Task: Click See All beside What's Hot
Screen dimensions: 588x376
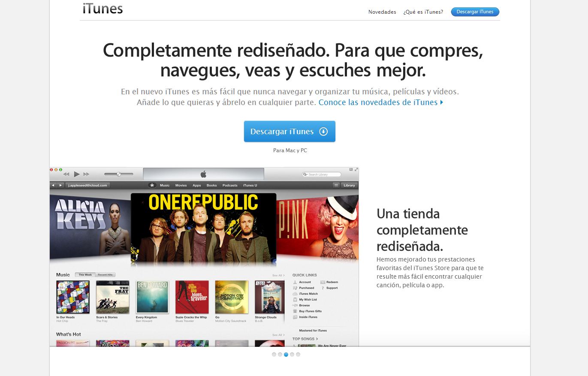Action: click(278, 335)
